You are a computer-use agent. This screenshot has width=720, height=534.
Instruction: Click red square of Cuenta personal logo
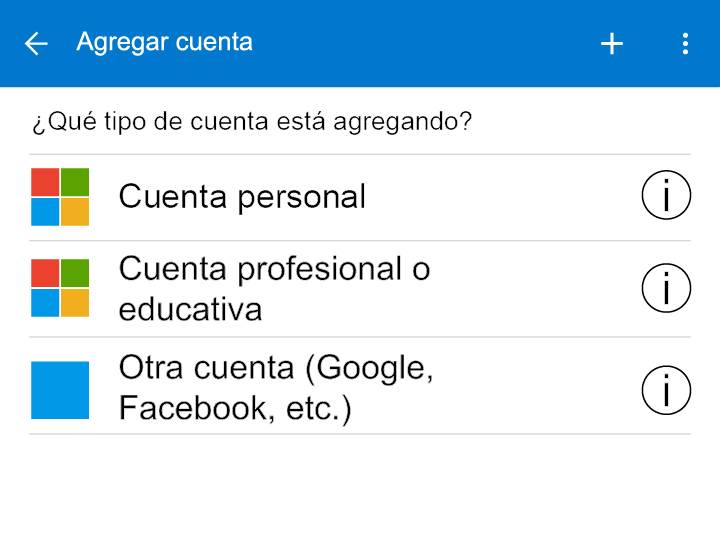[45, 182]
